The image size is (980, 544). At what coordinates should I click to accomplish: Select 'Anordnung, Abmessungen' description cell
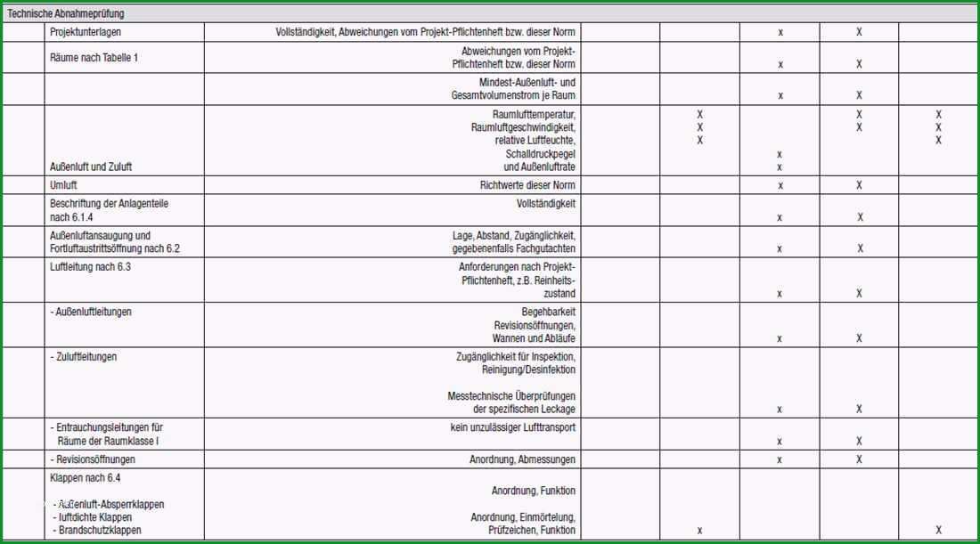(x=522, y=459)
